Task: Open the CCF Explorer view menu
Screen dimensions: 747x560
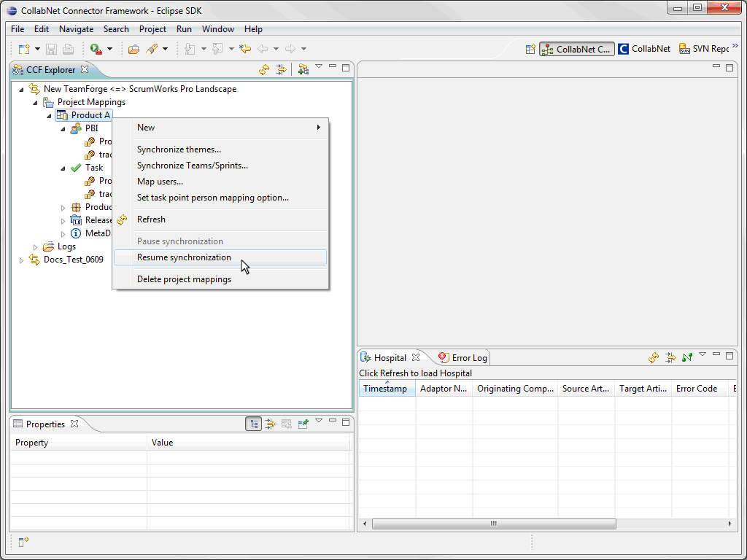Action: tap(319, 66)
